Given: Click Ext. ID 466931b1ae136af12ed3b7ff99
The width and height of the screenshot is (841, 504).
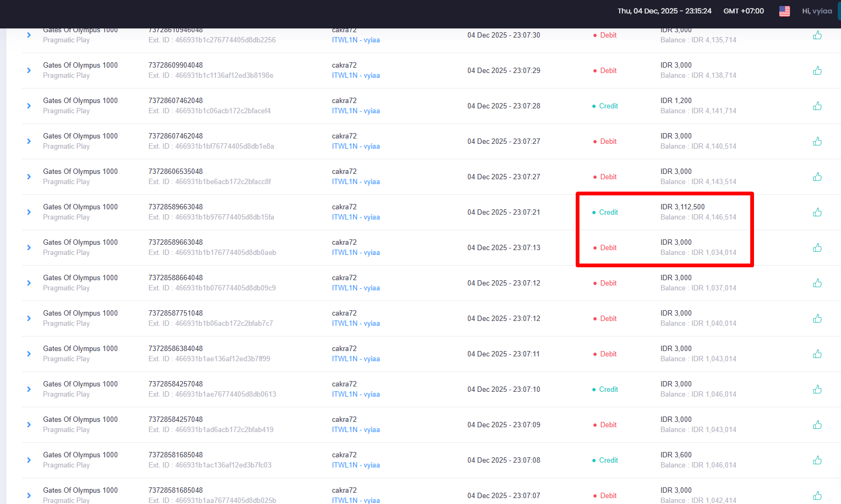Looking at the screenshot, I should click(x=209, y=359).
